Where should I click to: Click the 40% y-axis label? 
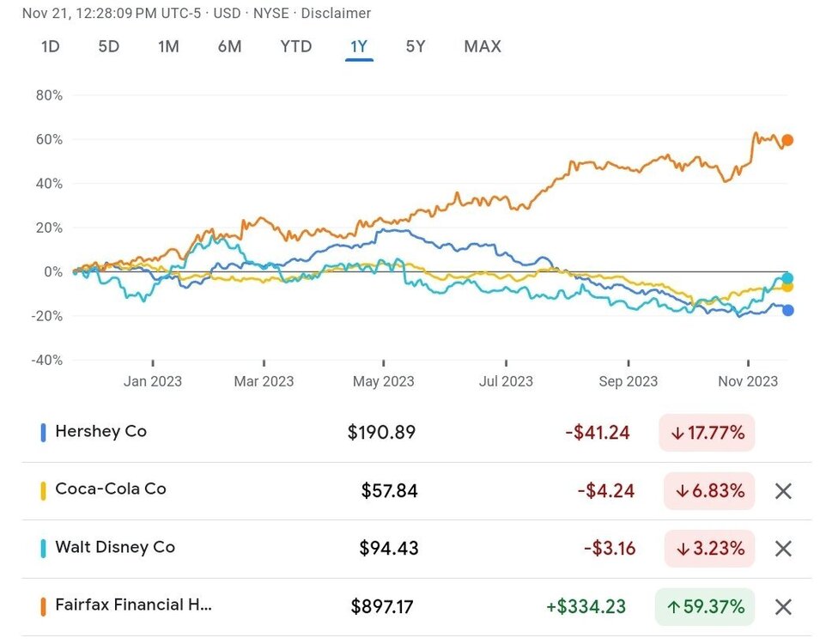(x=49, y=184)
